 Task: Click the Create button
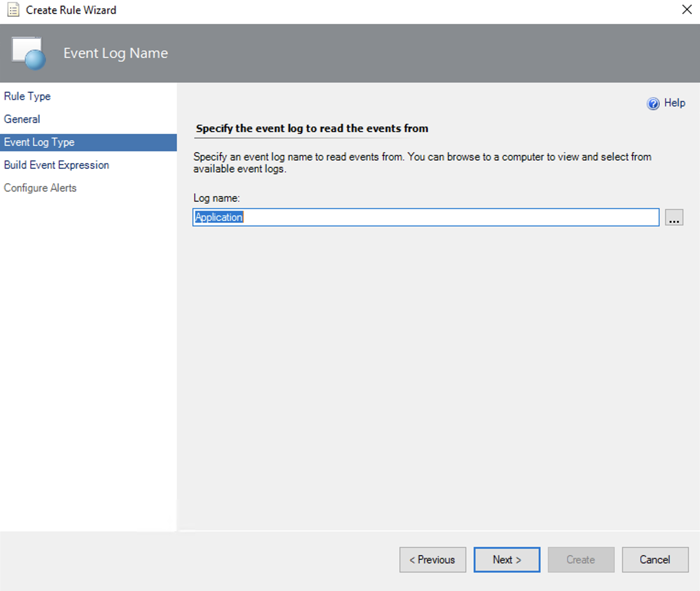(580, 559)
